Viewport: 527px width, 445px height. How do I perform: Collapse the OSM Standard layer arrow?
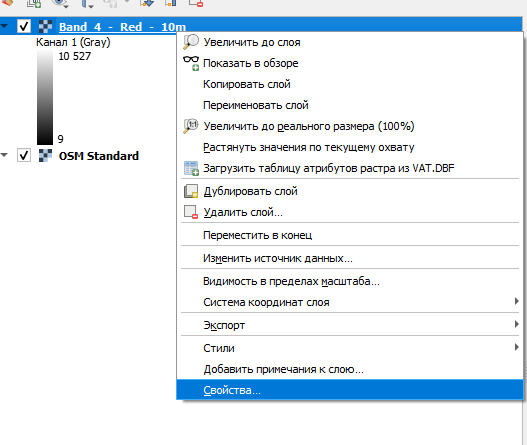pyautogui.click(x=4, y=155)
